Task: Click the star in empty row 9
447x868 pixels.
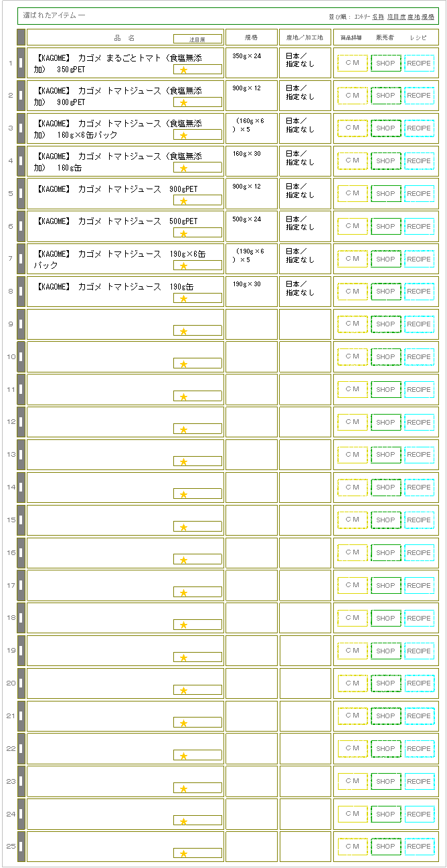Action: pos(183,331)
